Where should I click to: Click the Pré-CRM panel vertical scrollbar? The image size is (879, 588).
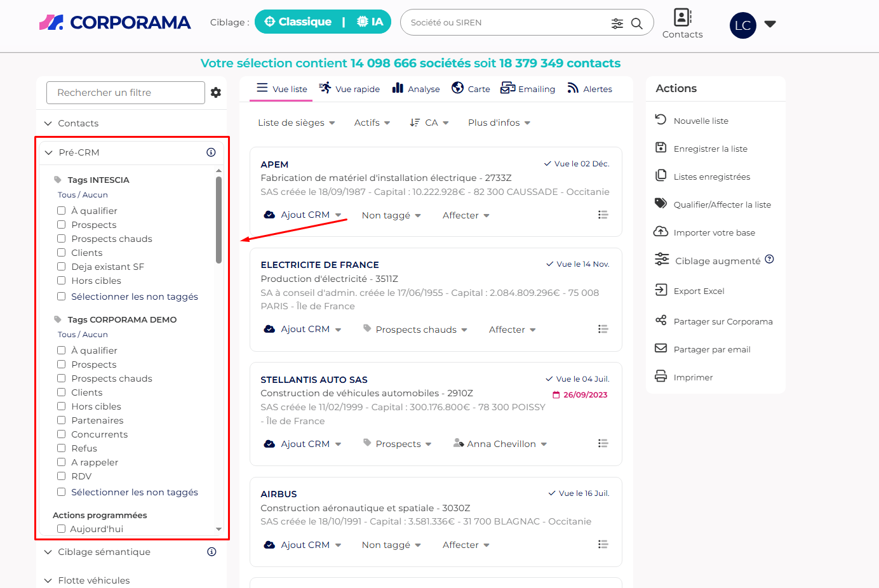[x=218, y=220]
